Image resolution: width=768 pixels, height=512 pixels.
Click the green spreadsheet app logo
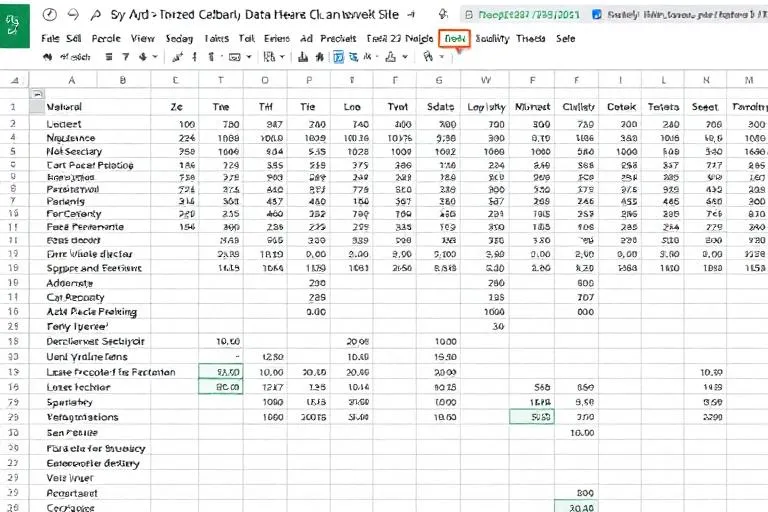click(x=14, y=24)
